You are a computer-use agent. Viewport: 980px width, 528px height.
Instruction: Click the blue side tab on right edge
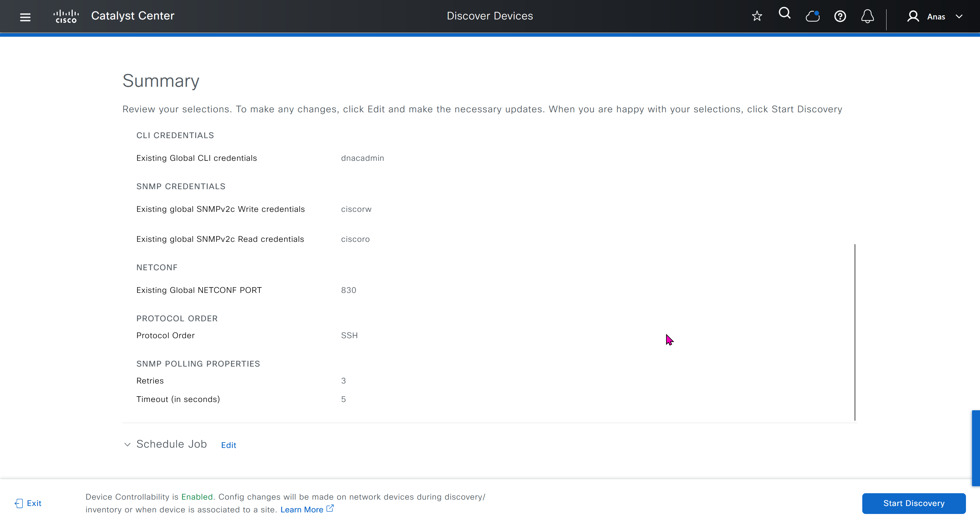(976, 448)
